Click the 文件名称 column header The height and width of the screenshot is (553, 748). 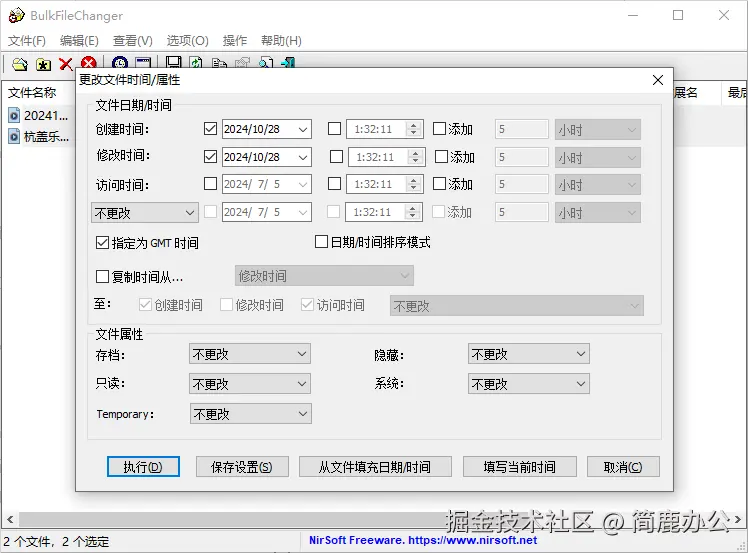pyautogui.click(x=31, y=93)
